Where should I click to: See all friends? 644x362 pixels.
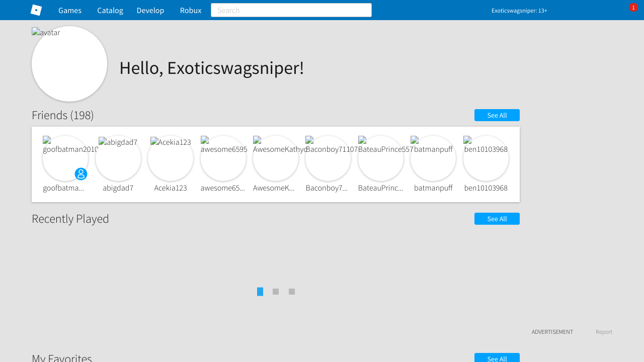click(497, 115)
